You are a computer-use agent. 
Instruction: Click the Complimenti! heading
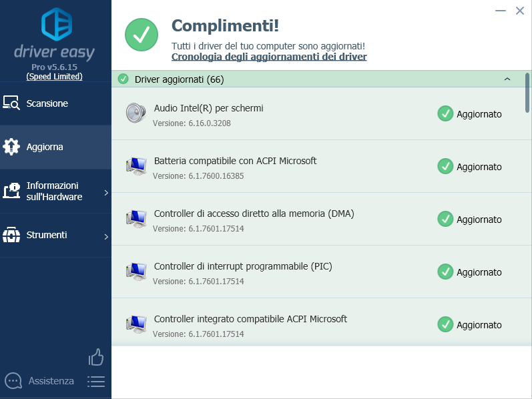point(226,26)
